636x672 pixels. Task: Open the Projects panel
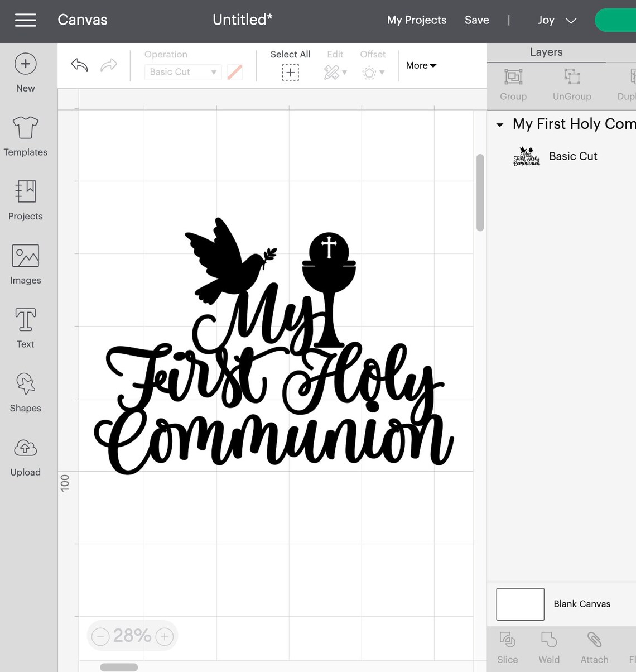25,201
